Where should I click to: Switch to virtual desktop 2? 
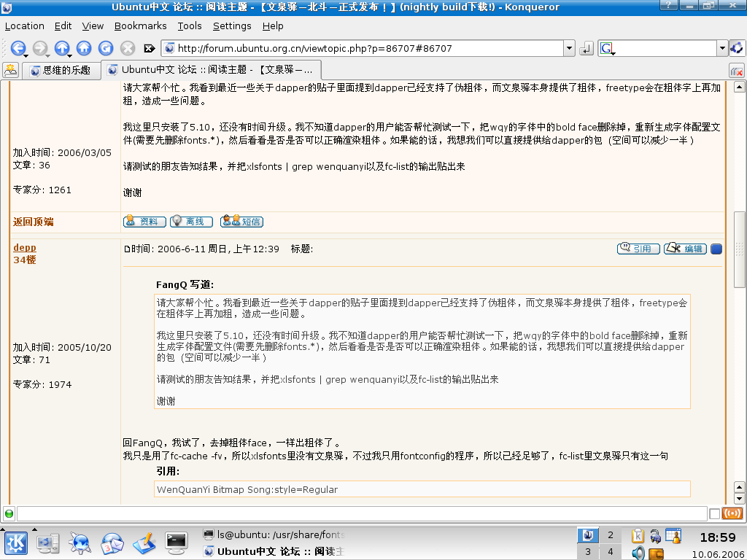[x=611, y=535]
